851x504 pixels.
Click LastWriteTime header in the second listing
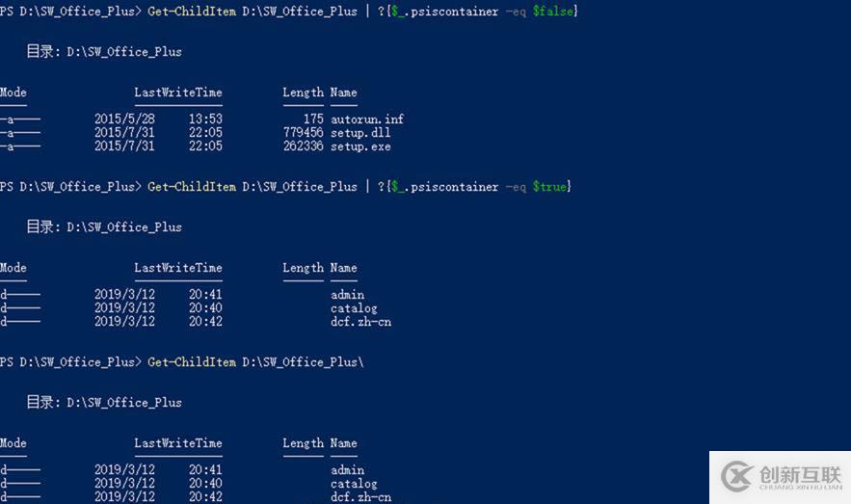[x=178, y=268]
